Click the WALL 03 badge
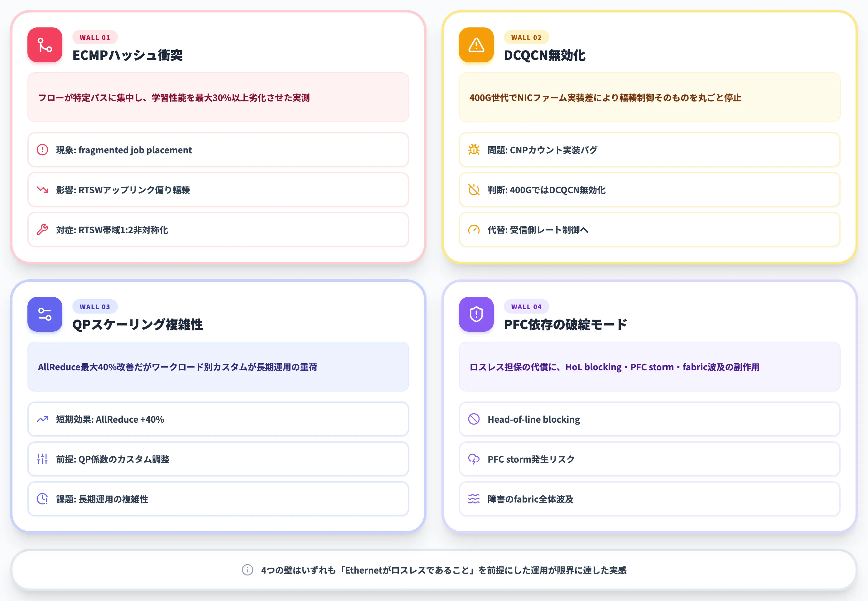The width and height of the screenshot is (868, 601). 95,306
